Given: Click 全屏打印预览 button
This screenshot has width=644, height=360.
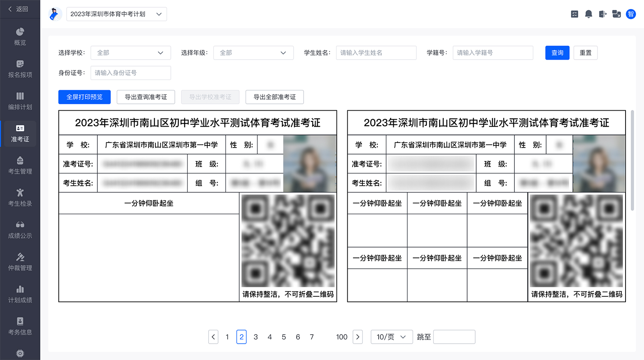Looking at the screenshot, I should point(85,97).
